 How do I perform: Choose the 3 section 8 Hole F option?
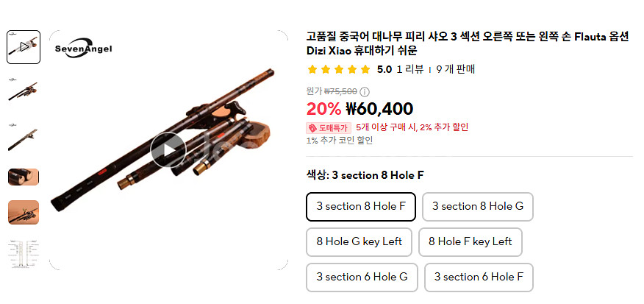click(361, 206)
